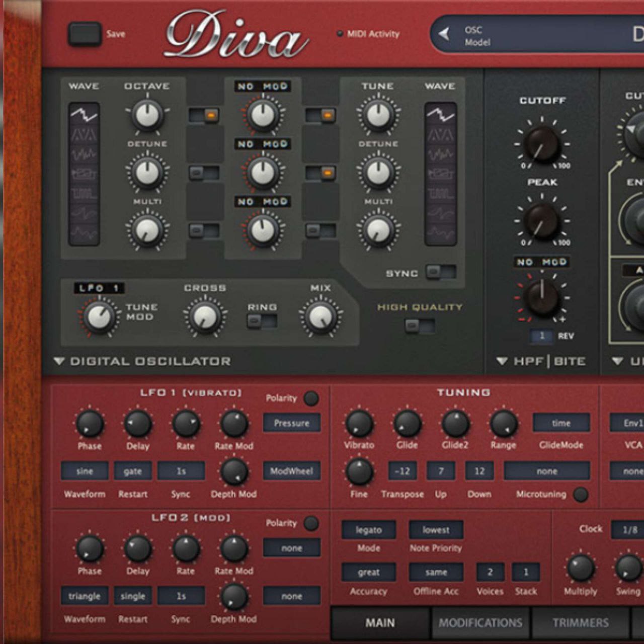Screen dimensions: 644x644
Task: Select the double-triangle wave in the right WAVE list
Action: point(440,135)
